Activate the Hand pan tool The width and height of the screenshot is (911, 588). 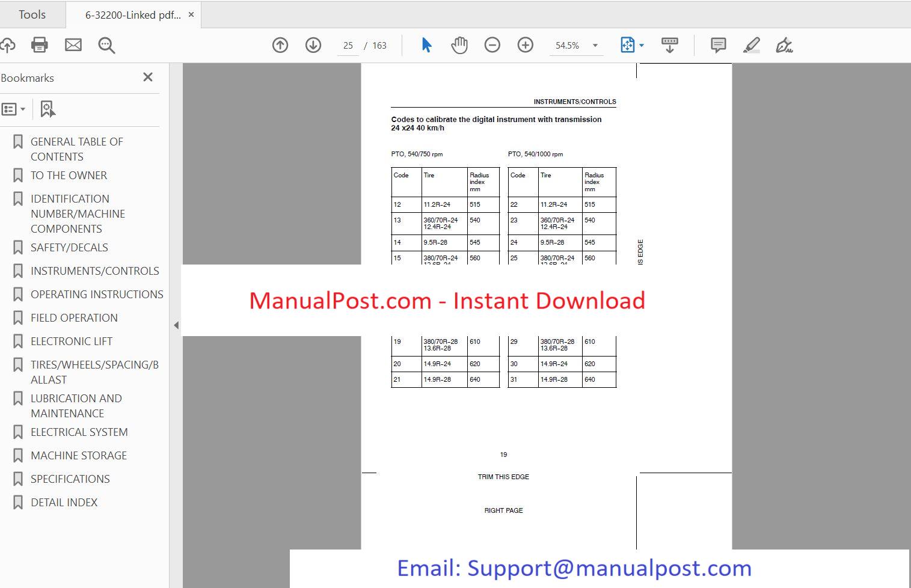[x=459, y=45]
